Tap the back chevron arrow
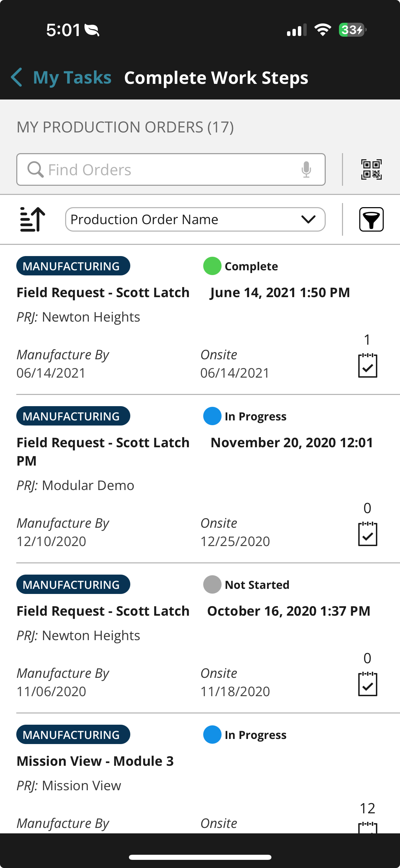400x868 pixels. 17,77
